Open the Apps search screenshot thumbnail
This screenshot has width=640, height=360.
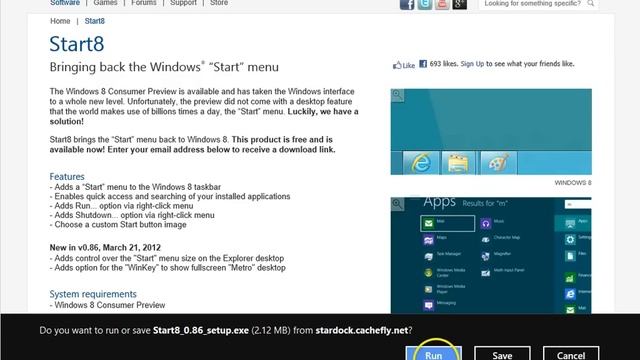(x=491, y=256)
